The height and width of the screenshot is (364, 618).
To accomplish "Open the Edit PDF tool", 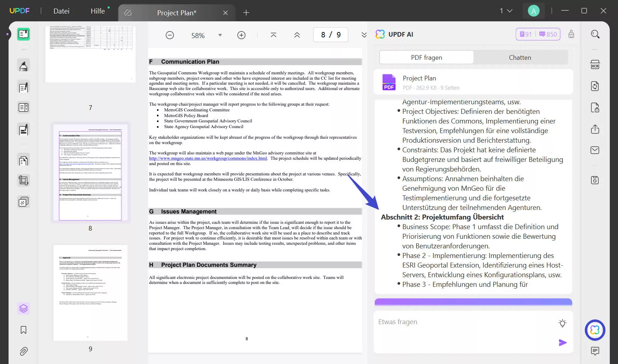I will [24, 87].
